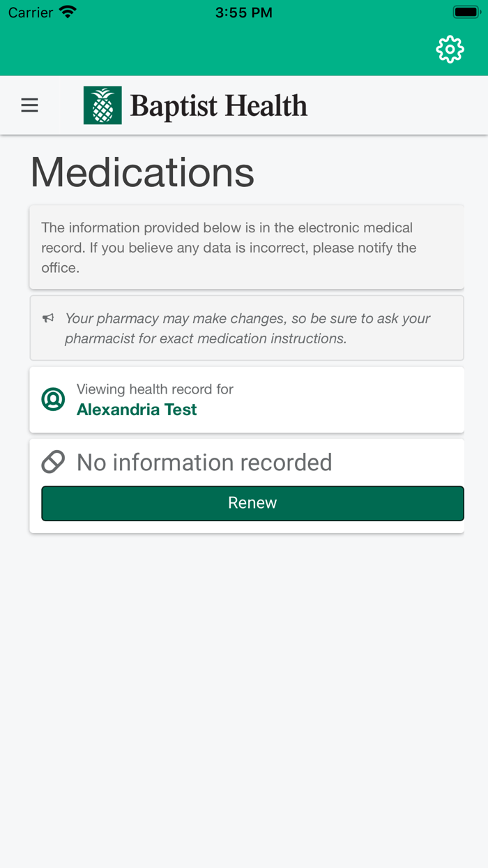488x868 pixels.
Task: Tap the pharmacy changes notice text
Action: 247,328
